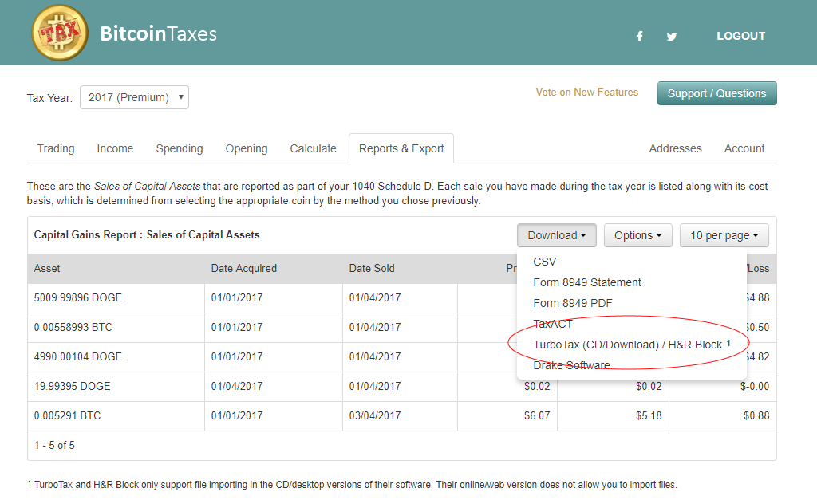Click the 0.00558993 BTC asset cell
817x504 pixels.
(x=116, y=328)
